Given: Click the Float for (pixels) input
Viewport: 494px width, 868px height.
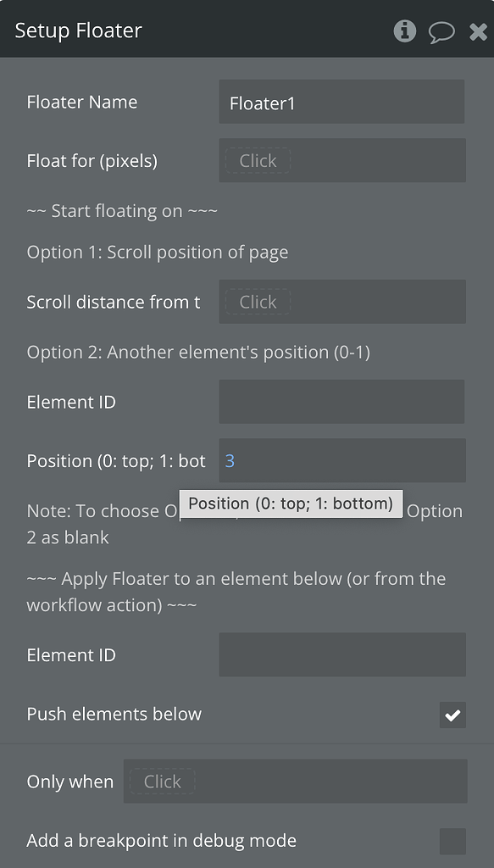Looking at the screenshot, I should [x=341, y=160].
